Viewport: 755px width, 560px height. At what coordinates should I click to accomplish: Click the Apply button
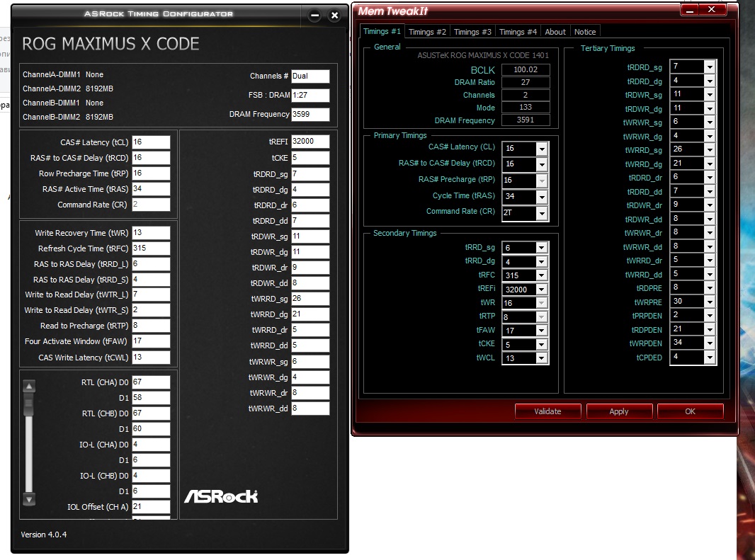point(619,411)
